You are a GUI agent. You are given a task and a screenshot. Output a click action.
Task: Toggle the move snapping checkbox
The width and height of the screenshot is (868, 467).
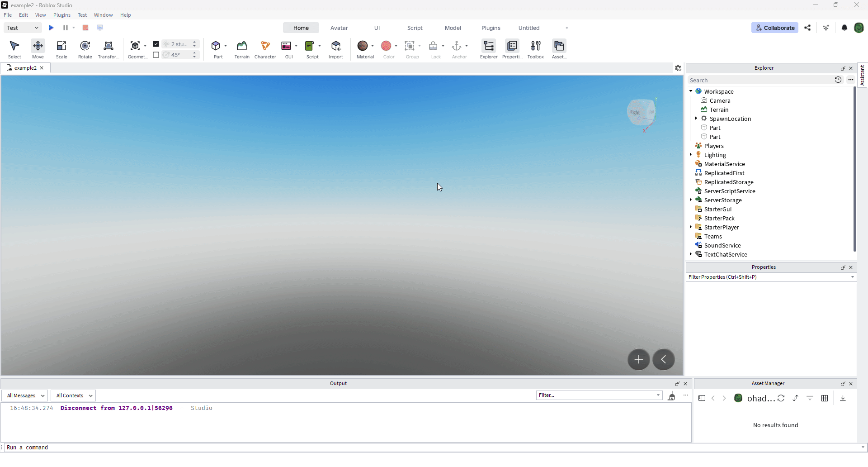click(x=156, y=44)
